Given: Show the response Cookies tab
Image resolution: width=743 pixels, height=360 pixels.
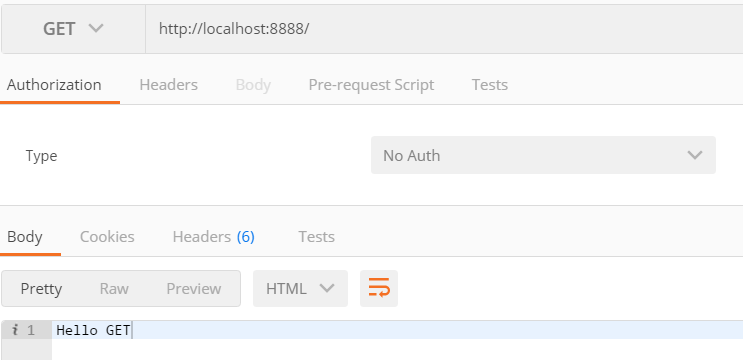Looking at the screenshot, I should pos(107,236).
